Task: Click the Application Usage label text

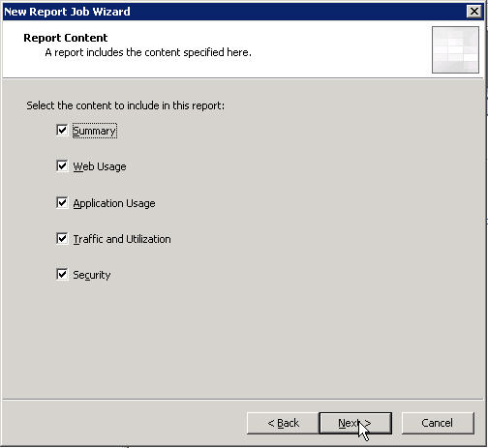Action: tap(114, 203)
